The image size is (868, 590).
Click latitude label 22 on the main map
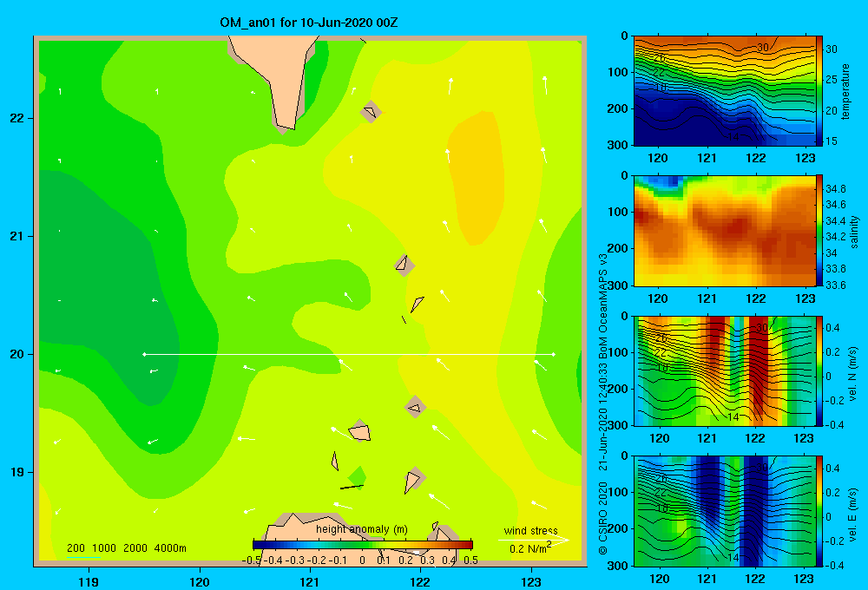pos(17,119)
